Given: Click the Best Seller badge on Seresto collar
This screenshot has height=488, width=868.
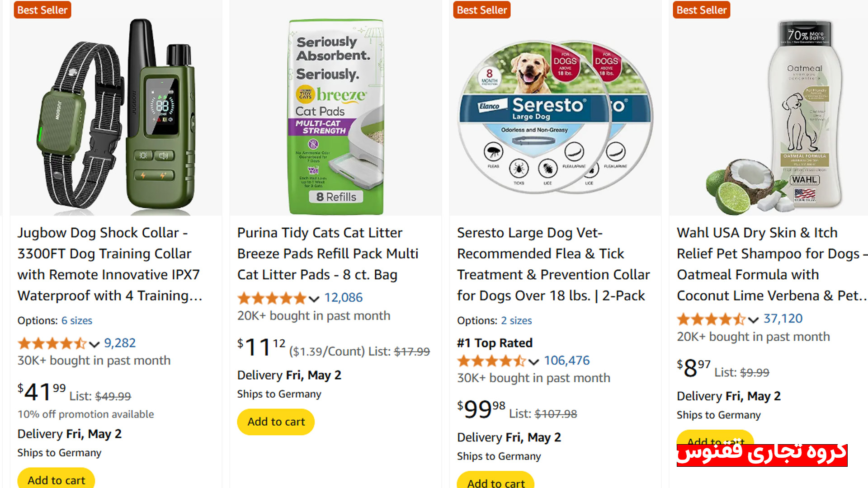Looking at the screenshot, I should coord(482,10).
